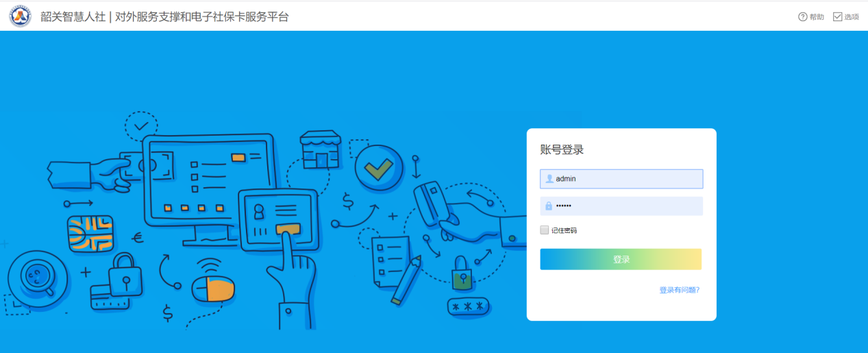
Task: Open the 帮助 menu item
Action: tap(817, 16)
